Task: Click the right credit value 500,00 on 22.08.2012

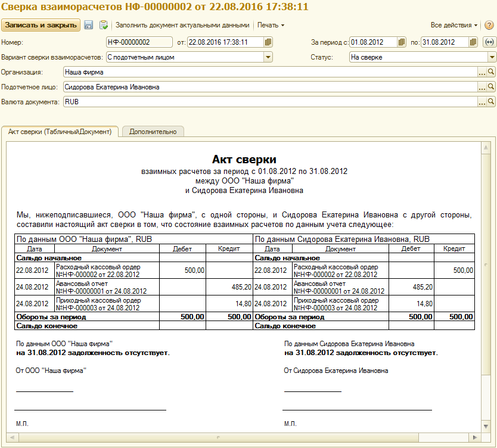Action: pyautogui.click(x=463, y=270)
